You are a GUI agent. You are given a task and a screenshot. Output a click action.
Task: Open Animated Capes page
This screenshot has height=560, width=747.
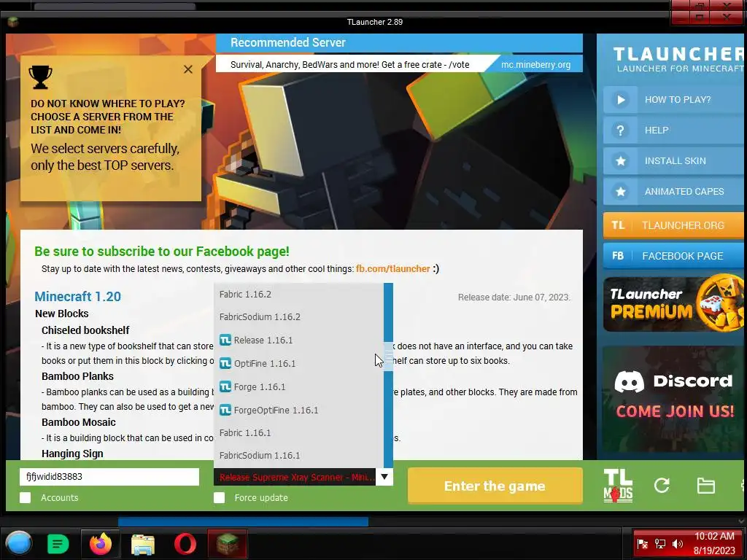(675, 192)
